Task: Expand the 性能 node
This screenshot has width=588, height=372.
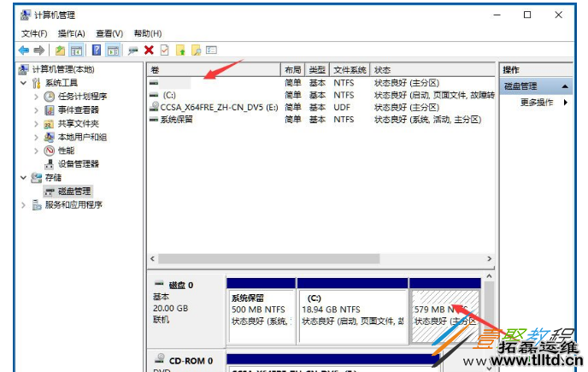Action: 36,151
